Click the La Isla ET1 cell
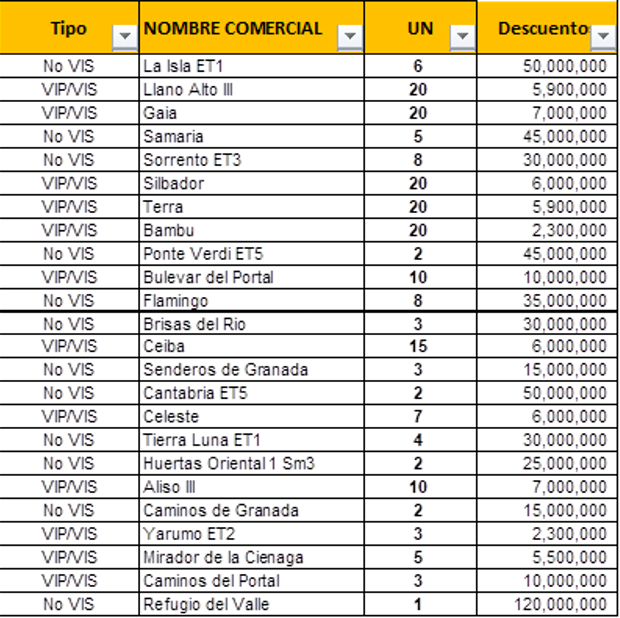Viewport: 620px width, 618px height. [x=251, y=66]
